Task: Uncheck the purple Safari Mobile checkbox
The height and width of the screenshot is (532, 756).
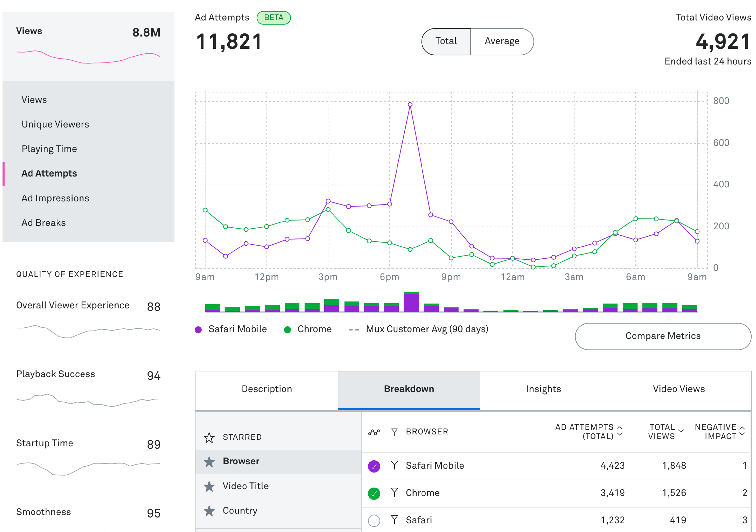Action: click(374, 466)
